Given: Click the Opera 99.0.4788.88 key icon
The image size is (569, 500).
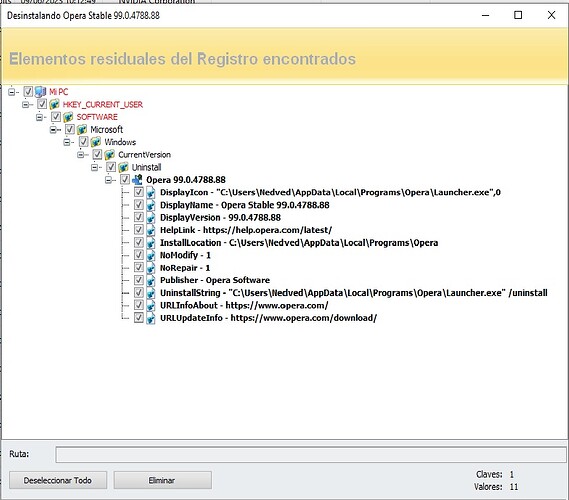Looking at the screenshot, I should (137, 180).
